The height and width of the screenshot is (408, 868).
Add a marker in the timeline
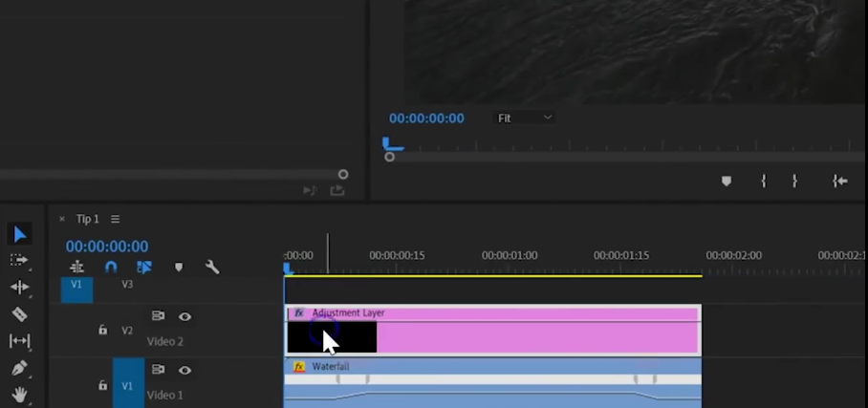coord(179,268)
